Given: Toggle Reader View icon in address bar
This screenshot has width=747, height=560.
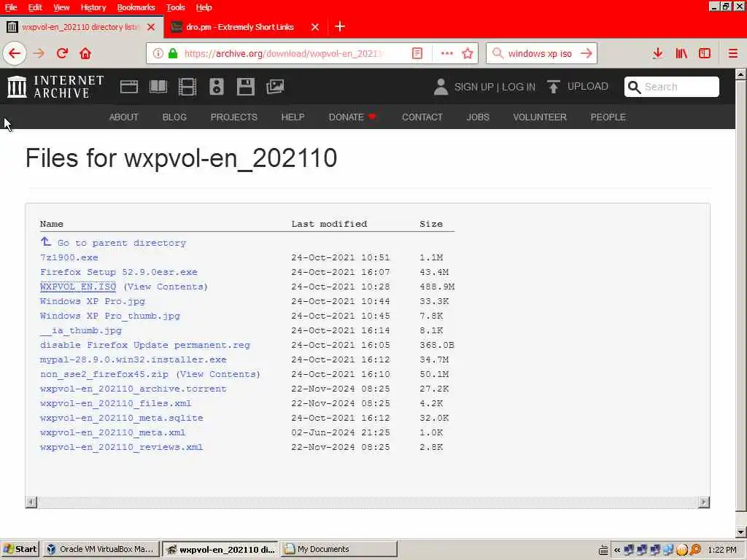Looking at the screenshot, I should click(x=417, y=53).
